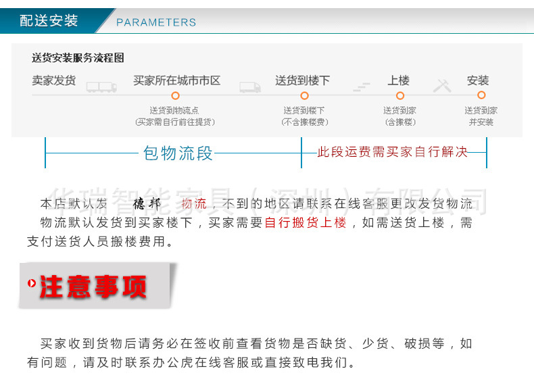534x392 pixels.
Task: Click the 配送安装 header tab
Action: pyautogui.click(x=49, y=21)
